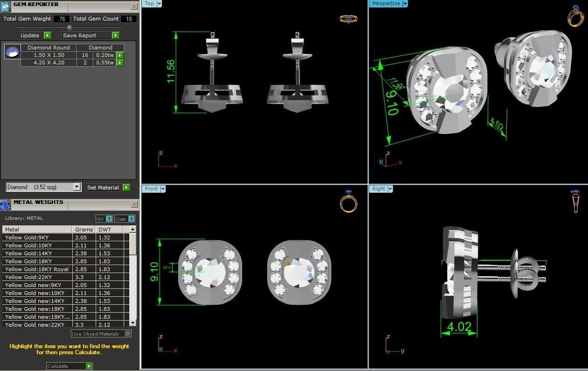Screen dimensions: 588x371
Task: Click the green arrow beside Save Report
Action: coord(115,35)
